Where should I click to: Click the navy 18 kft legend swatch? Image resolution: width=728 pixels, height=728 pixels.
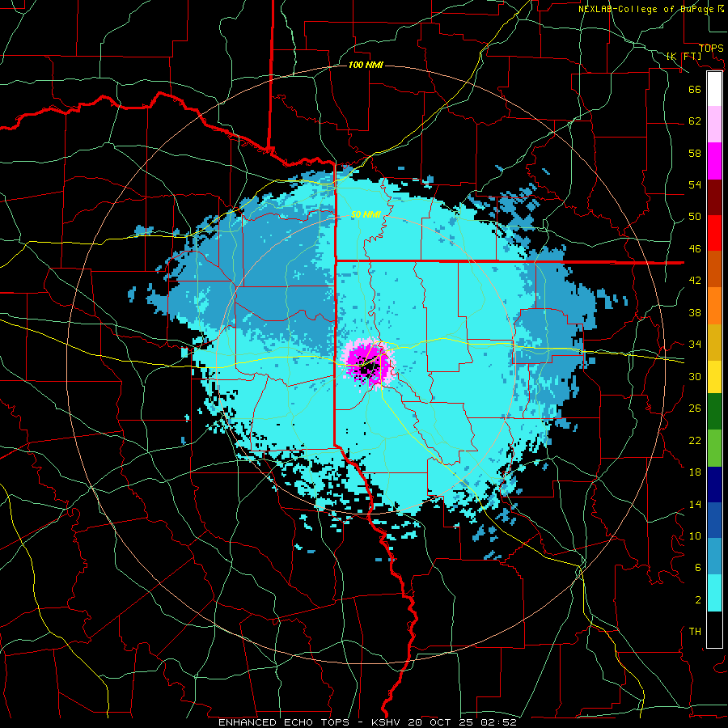(x=714, y=485)
